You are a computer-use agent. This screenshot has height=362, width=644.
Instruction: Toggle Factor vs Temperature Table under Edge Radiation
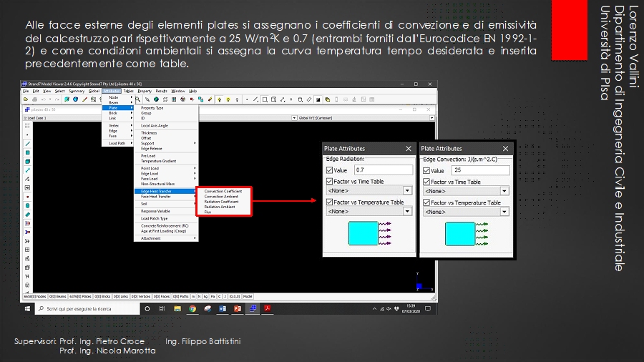(x=329, y=202)
